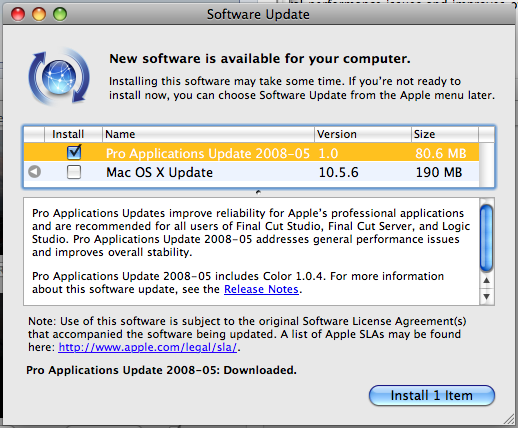Click the description scroll down arrow
Screen dimensions: 518x428
[x=487, y=296]
